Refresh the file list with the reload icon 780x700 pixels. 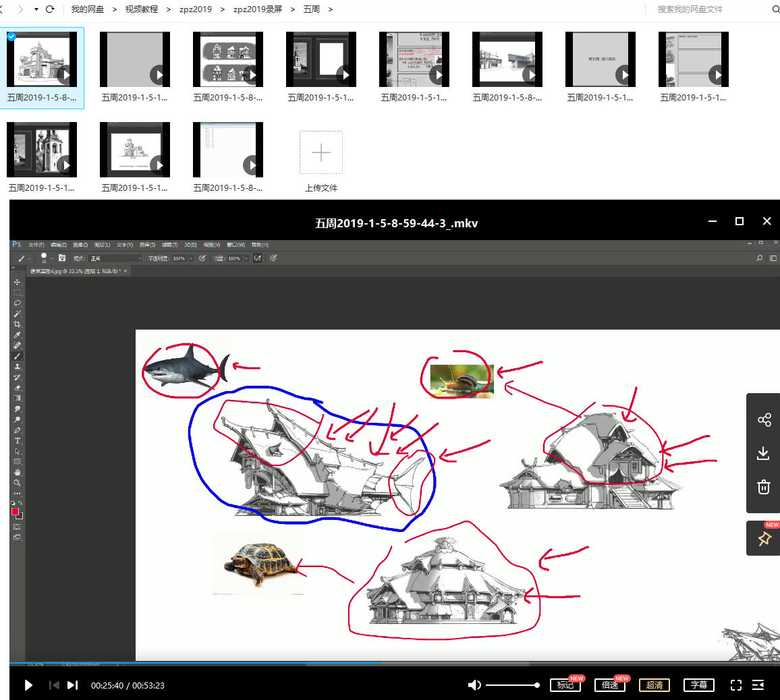(50, 9)
